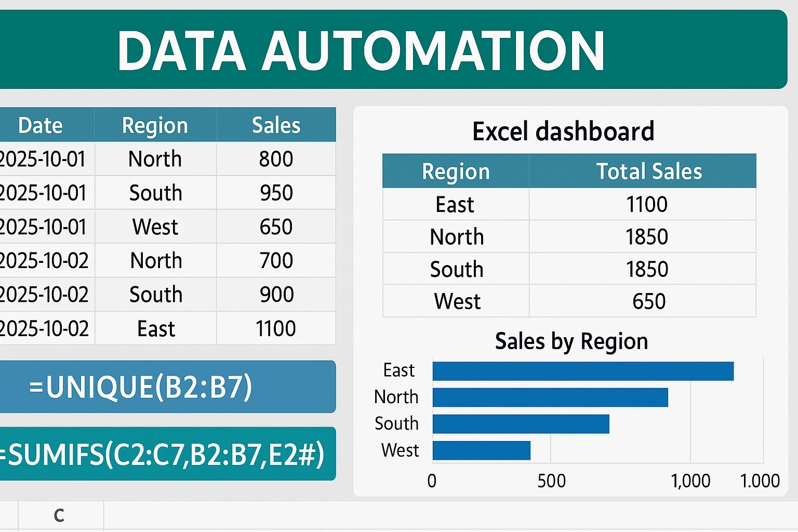798x532 pixels.
Task: Click the 650 total in dashboard West row
Action: coord(643,301)
